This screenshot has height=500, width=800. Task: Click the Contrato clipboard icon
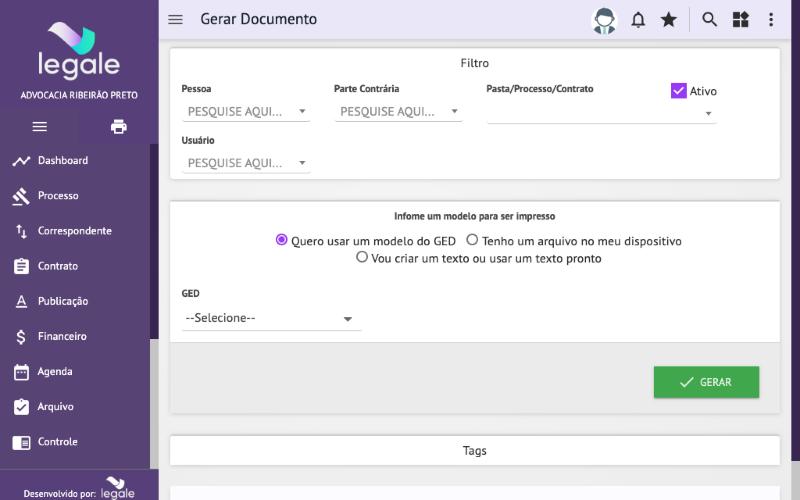click(21, 266)
